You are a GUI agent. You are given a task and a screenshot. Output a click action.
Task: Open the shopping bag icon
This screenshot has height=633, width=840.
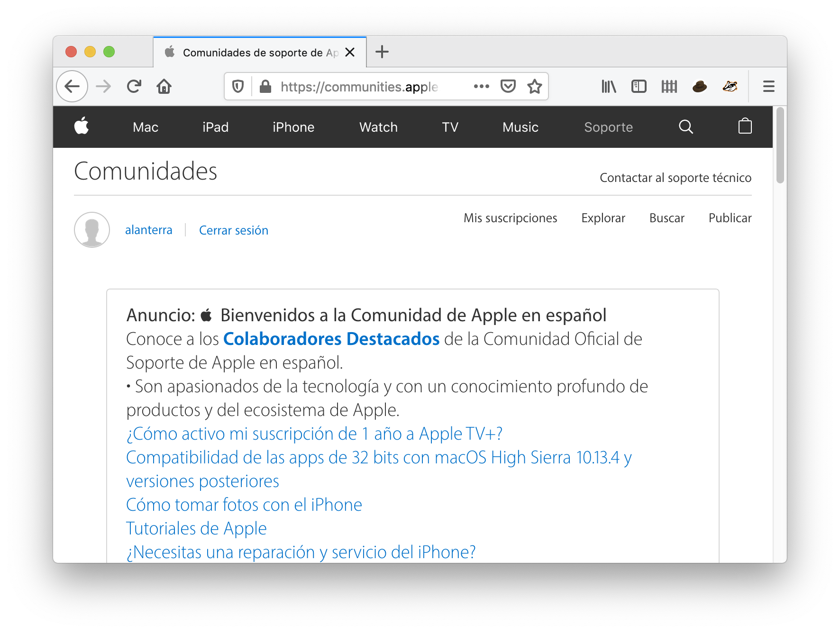[745, 126]
